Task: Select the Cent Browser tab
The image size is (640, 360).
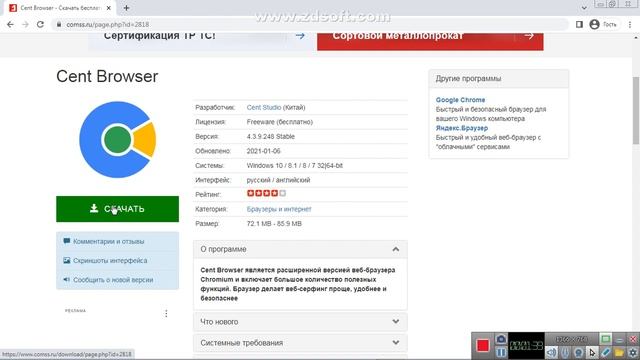Action: tap(59, 8)
